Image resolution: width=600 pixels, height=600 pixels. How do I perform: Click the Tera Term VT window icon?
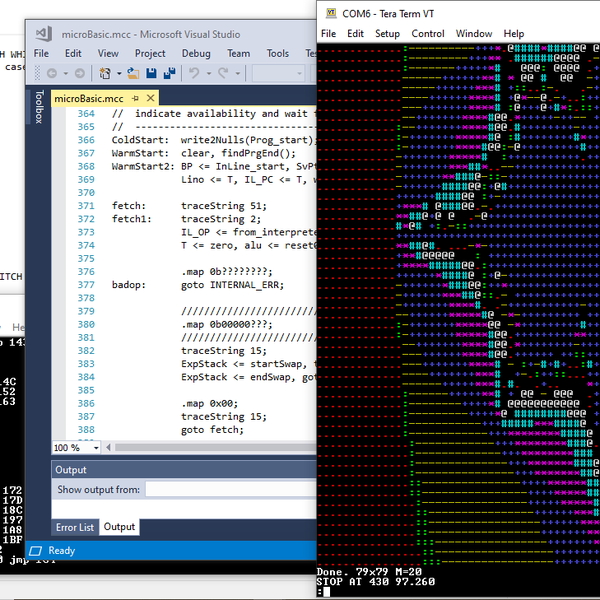coord(331,13)
